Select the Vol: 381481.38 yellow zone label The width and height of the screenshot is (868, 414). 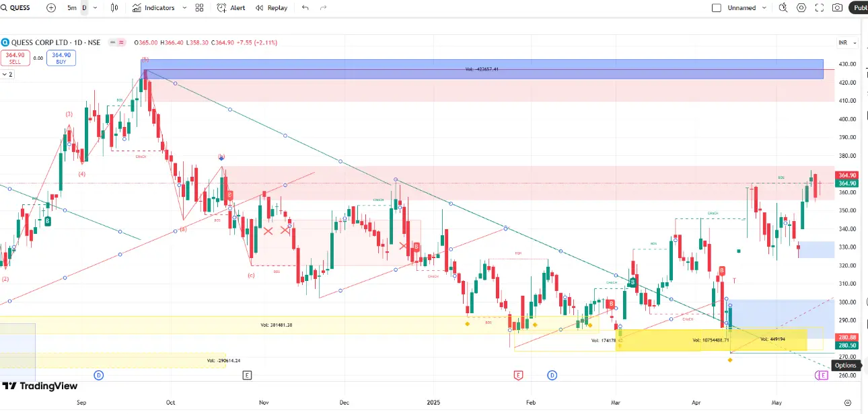(277, 325)
